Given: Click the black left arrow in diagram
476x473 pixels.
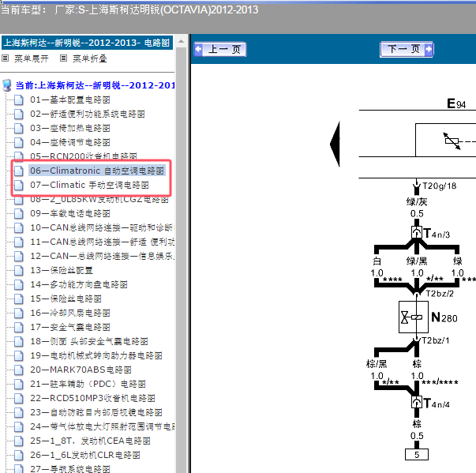Looking at the screenshot, I should (335, 145).
